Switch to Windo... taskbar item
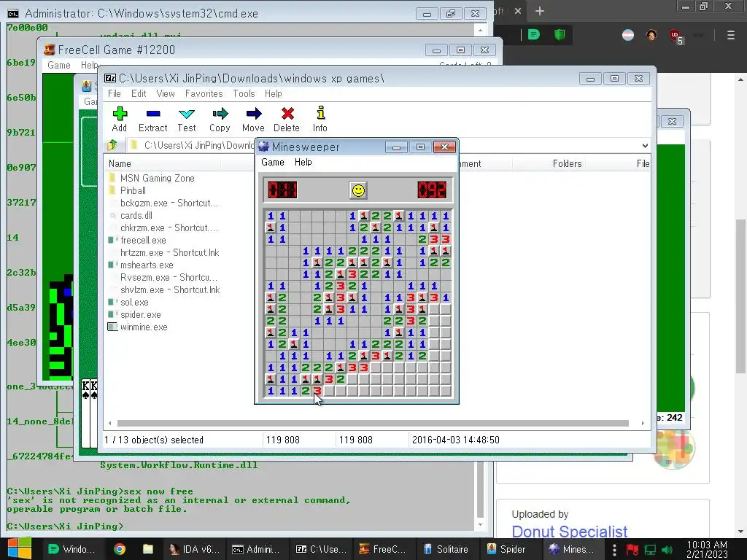 click(71, 549)
